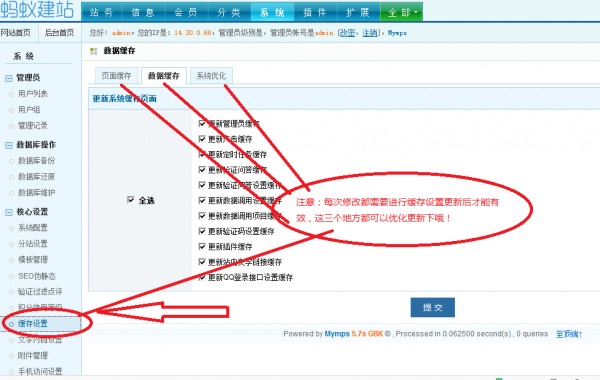Open 模板管理 in sidebar
Screen dimensions: 600x380
(33, 259)
